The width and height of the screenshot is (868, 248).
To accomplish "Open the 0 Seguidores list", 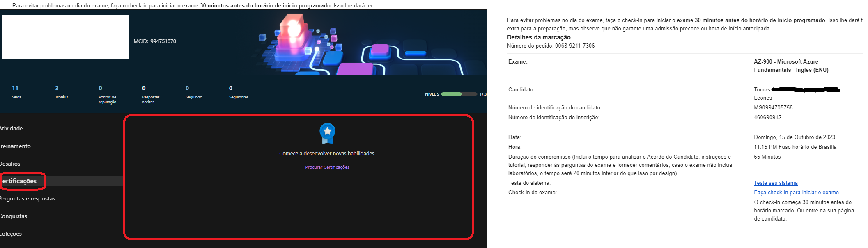I will (239, 92).
